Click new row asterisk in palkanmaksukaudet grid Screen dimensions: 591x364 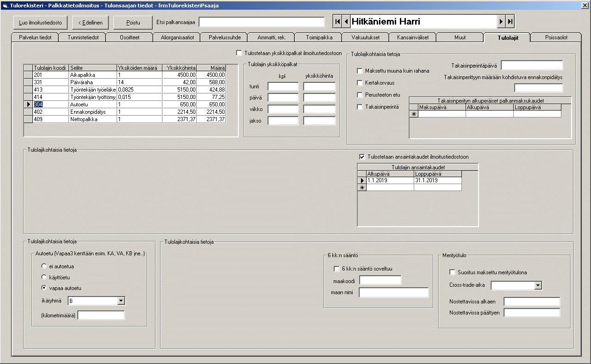coord(414,114)
